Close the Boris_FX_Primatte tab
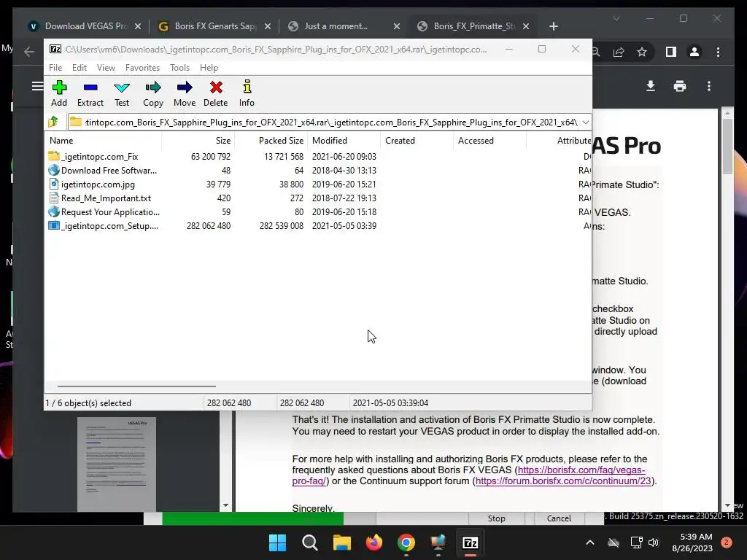 tap(526, 26)
